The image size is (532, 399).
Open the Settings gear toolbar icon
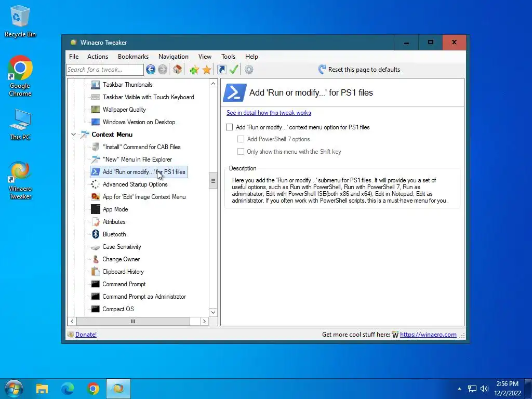coord(249,70)
